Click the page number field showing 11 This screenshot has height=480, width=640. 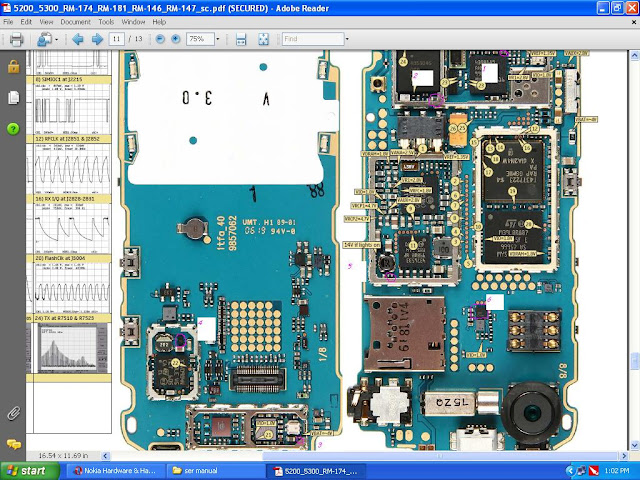click(x=117, y=39)
